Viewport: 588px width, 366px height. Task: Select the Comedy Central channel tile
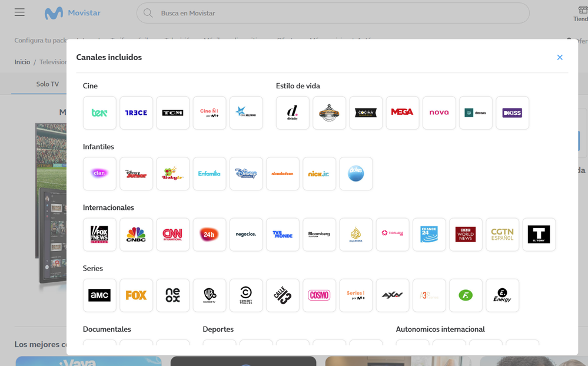pyautogui.click(x=246, y=295)
